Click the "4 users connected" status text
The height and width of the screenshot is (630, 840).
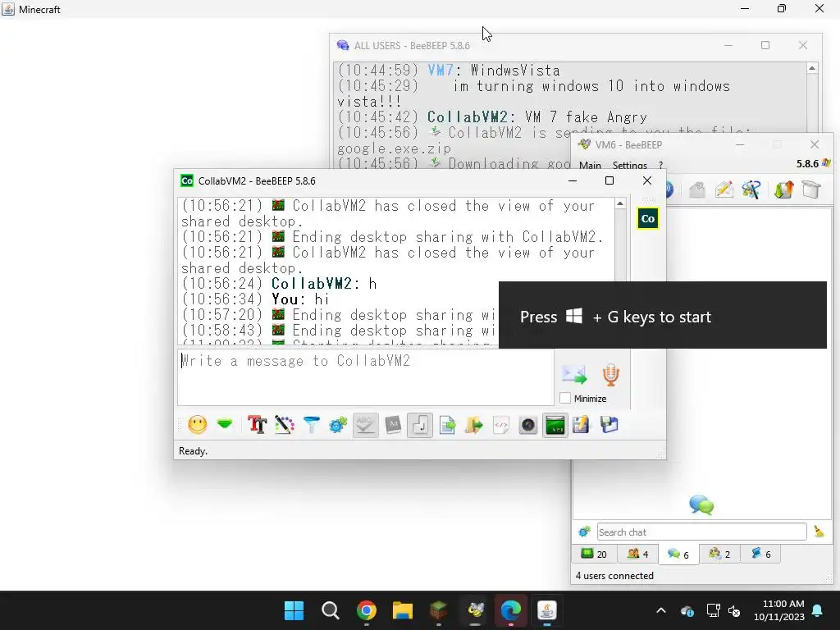pyautogui.click(x=614, y=576)
